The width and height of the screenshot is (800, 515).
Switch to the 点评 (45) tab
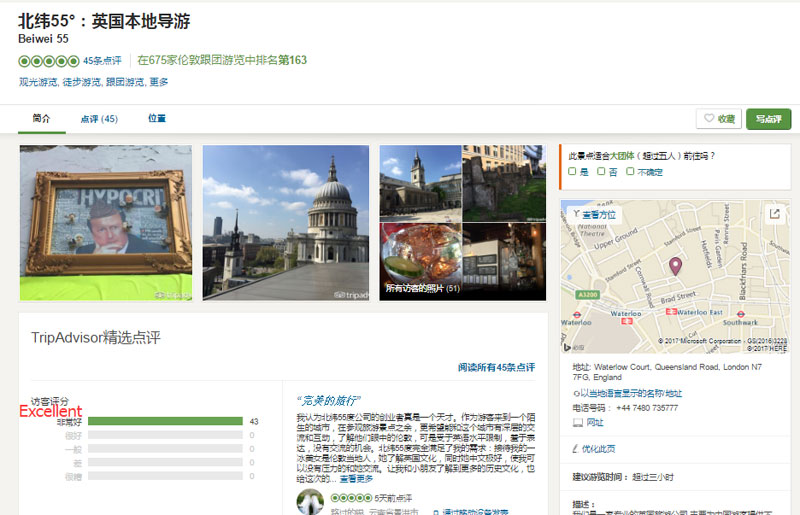click(x=99, y=119)
